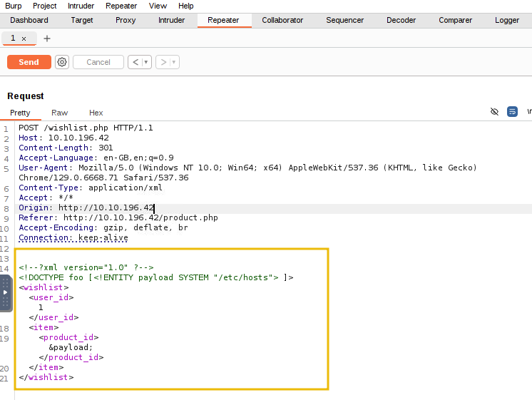Image resolution: width=532 pixels, height=400 pixels.
Task: Open the Repeater menu in menu bar
Action: coord(121,6)
